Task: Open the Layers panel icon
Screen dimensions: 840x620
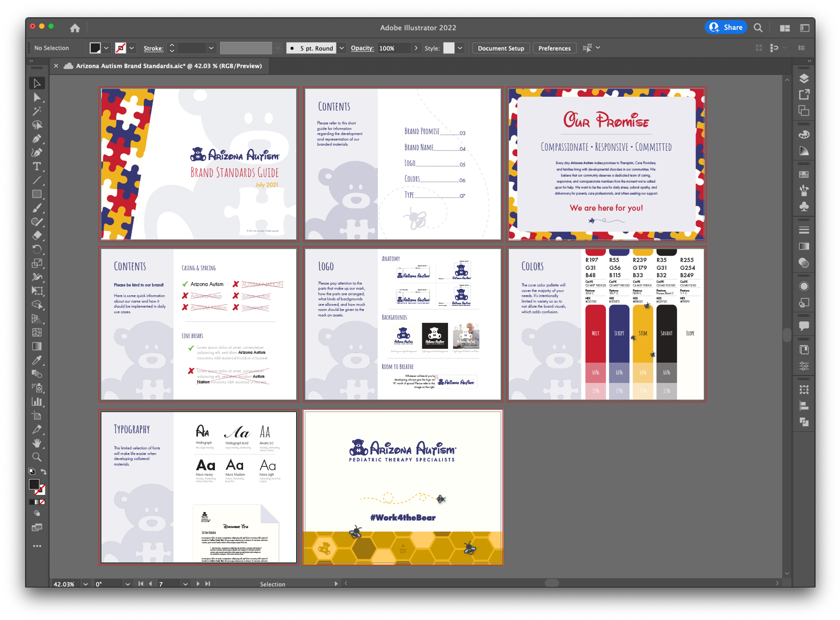Action: click(x=804, y=79)
